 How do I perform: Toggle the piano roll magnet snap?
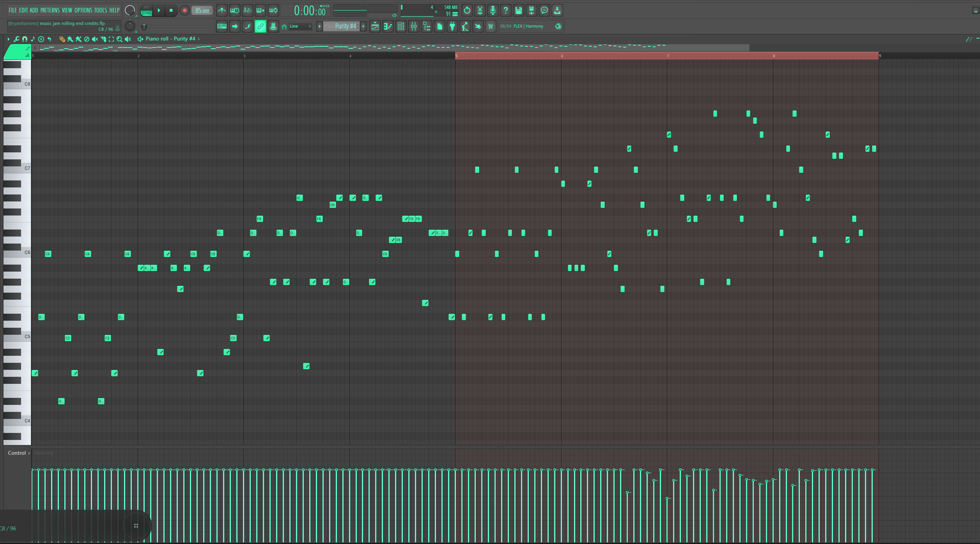25,39
